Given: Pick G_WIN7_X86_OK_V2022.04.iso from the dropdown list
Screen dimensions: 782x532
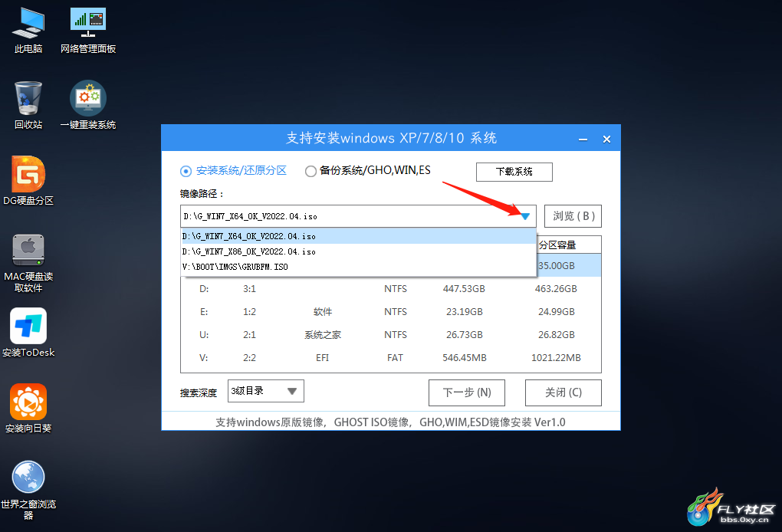Looking at the screenshot, I should [x=358, y=251].
